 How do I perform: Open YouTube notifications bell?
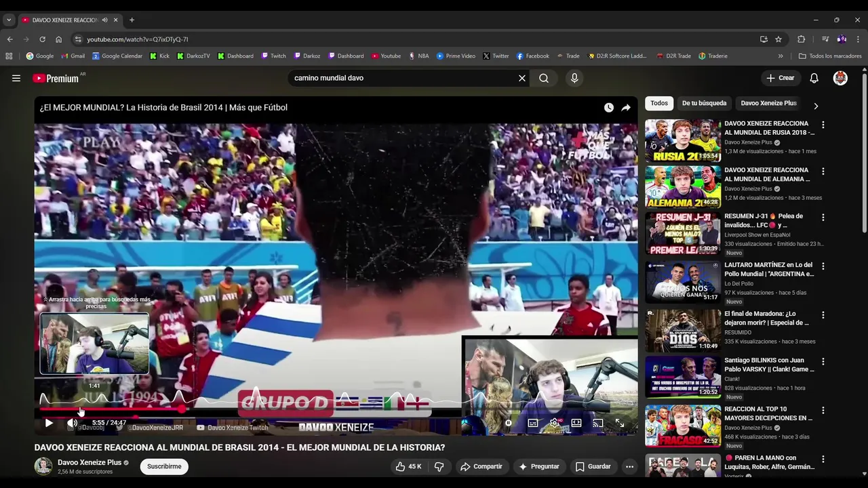(814, 78)
